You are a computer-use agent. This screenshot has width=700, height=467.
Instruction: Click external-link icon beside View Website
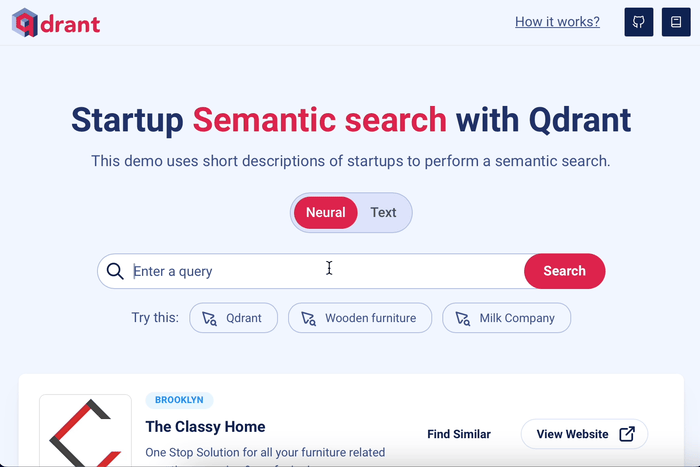click(627, 434)
